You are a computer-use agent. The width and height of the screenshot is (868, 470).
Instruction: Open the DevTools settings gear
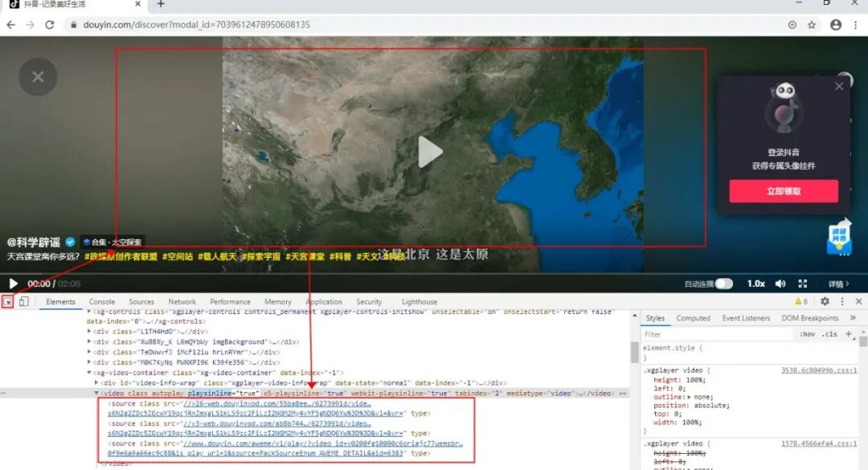(825, 301)
